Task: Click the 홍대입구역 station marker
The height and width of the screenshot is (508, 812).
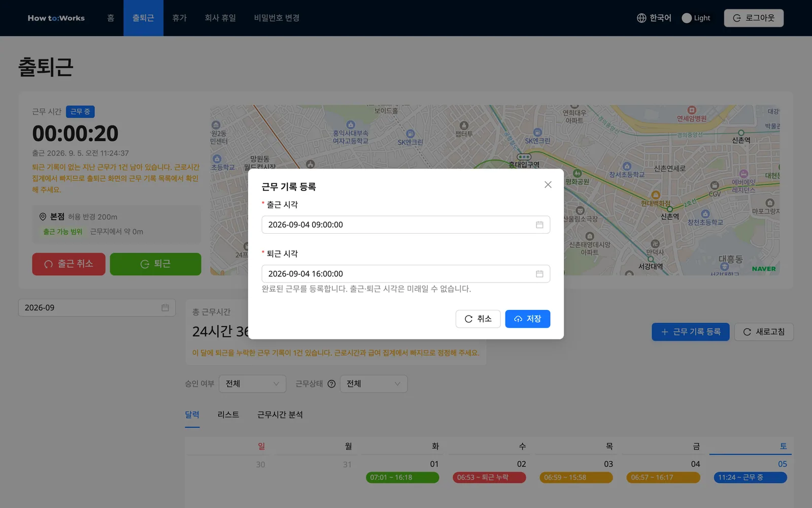Action: [524, 157]
